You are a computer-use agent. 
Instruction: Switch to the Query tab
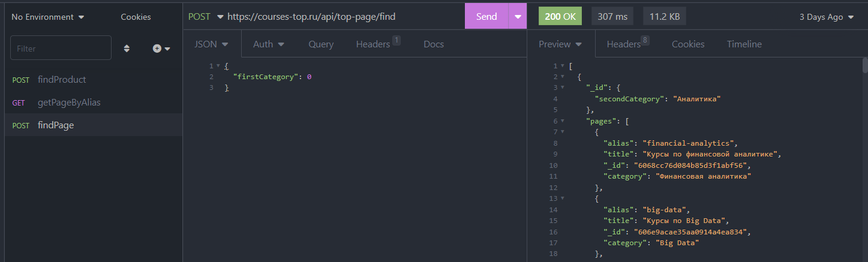point(321,44)
